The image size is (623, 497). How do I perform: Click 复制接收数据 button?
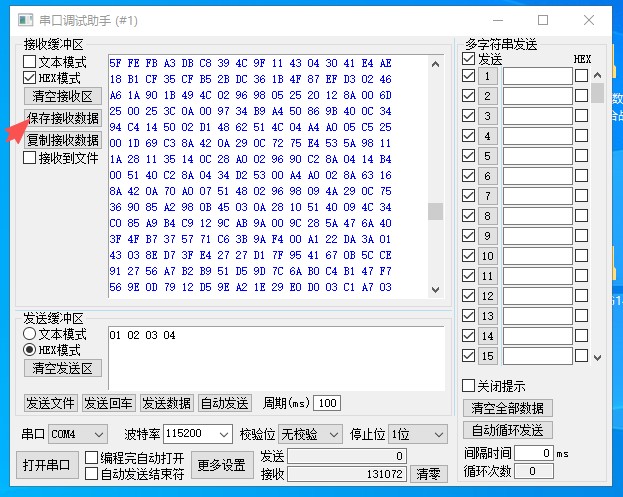pos(62,140)
